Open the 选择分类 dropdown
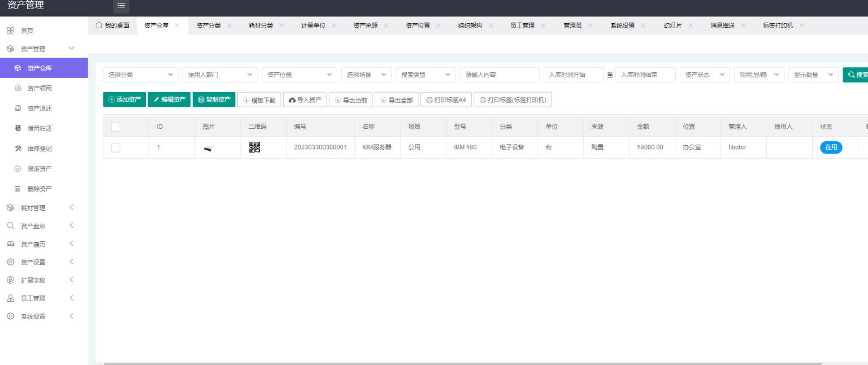Viewport: 868px width, 365px height. [140, 75]
